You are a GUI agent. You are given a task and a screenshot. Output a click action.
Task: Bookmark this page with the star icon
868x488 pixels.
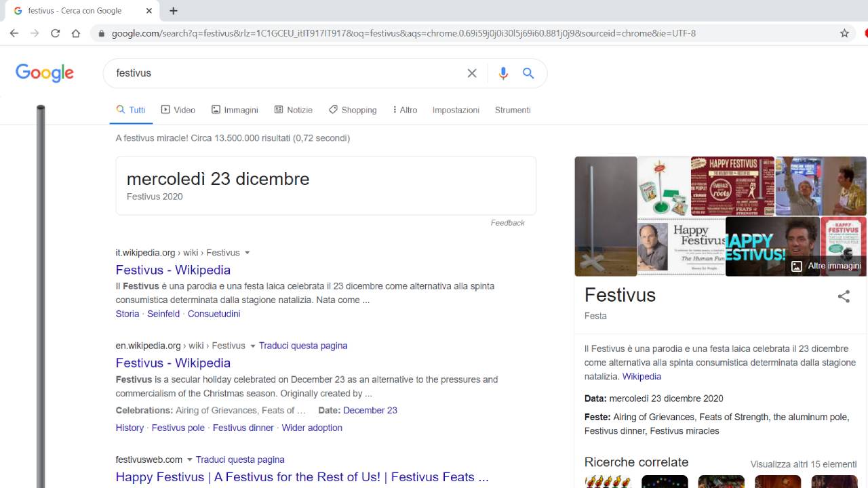(x=844, y=33)
